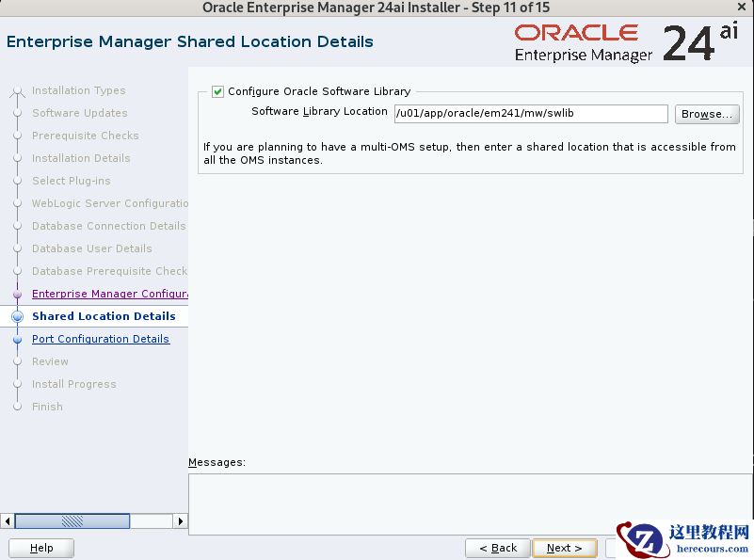754x560 pixels.
Task: Open installer Help
Action: point(41,548)
